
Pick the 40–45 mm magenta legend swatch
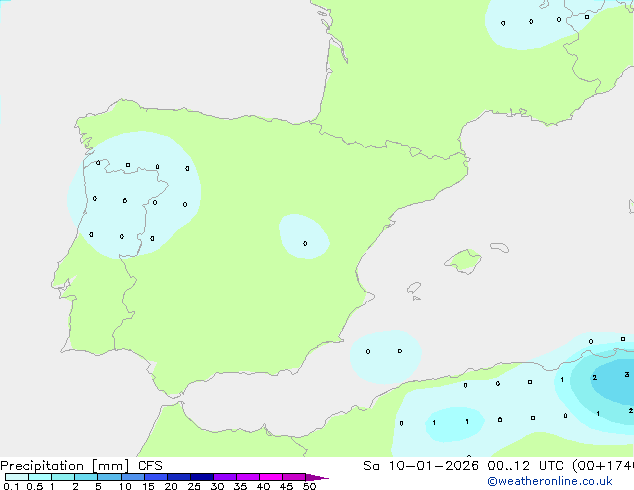coord(271,477)
